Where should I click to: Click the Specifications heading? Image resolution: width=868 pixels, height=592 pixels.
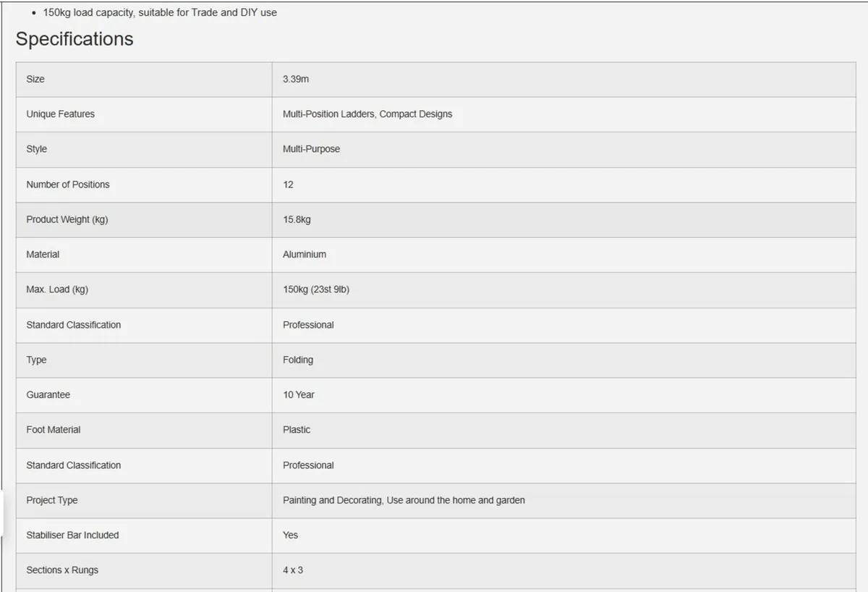pyautogui.click(x=75, y=38)
